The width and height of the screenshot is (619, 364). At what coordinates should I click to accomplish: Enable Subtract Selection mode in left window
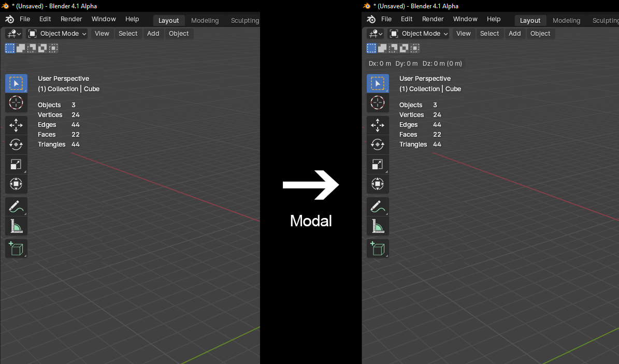pyautogui.click(x=32, y=48)
